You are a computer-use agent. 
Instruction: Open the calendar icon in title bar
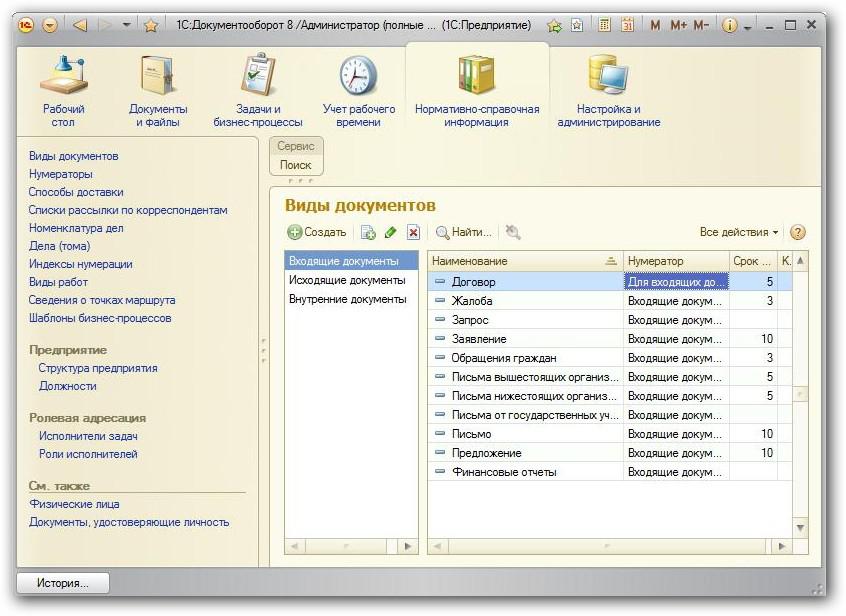pos(627,25)
